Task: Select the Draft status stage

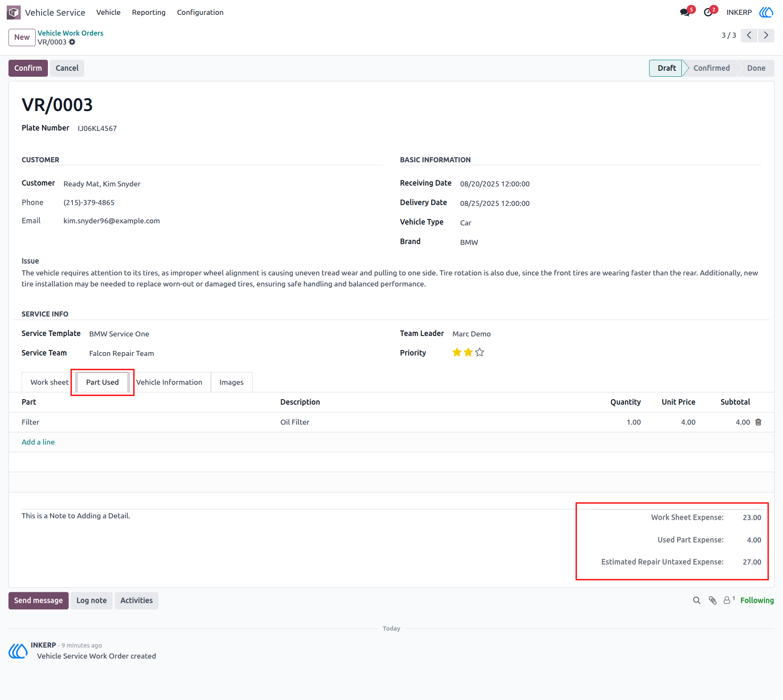Action: tap(666, 68)
